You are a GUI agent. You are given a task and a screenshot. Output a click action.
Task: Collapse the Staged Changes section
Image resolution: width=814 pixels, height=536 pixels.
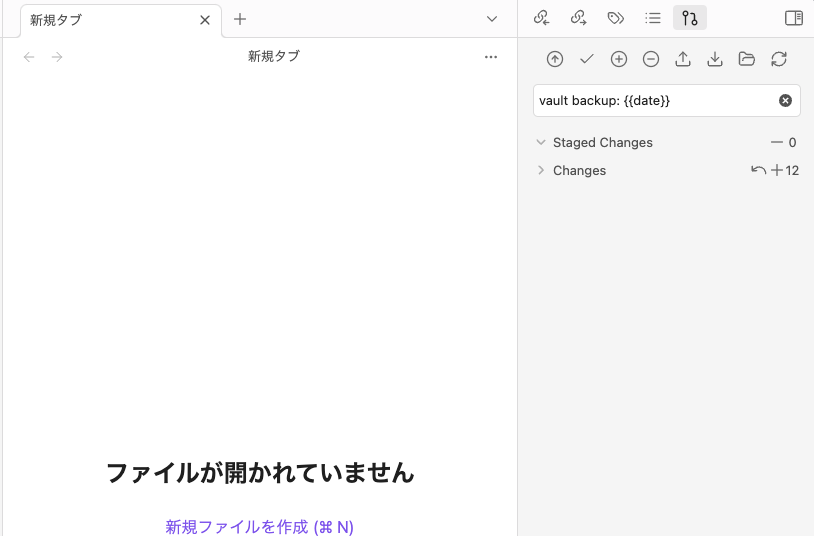541,142
